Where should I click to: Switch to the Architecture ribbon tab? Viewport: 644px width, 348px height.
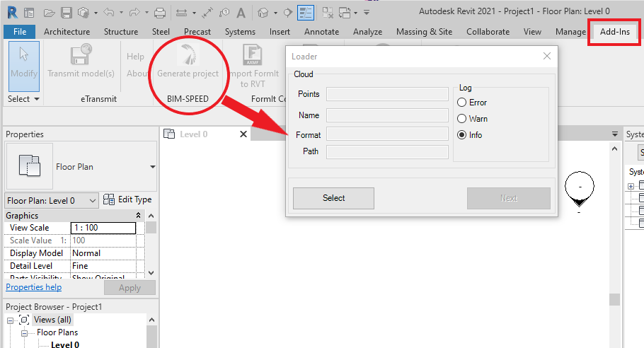[67, 32]
